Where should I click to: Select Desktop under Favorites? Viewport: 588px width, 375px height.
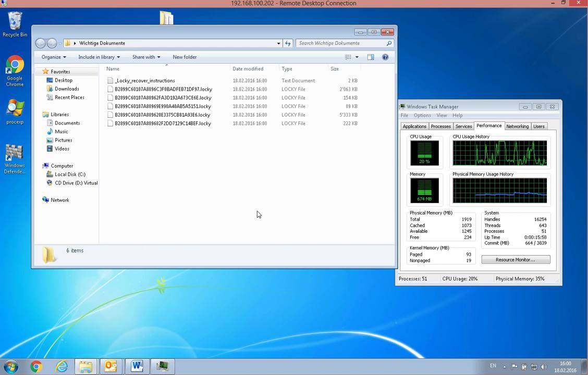pyautogui.click(x=64, y=80)
